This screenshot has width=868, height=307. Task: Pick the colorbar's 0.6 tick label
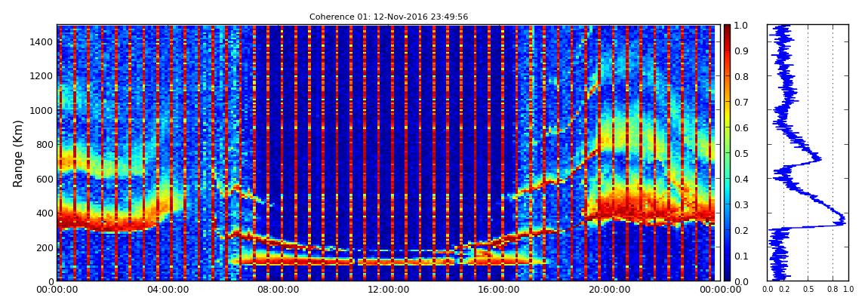pos(742,127)
